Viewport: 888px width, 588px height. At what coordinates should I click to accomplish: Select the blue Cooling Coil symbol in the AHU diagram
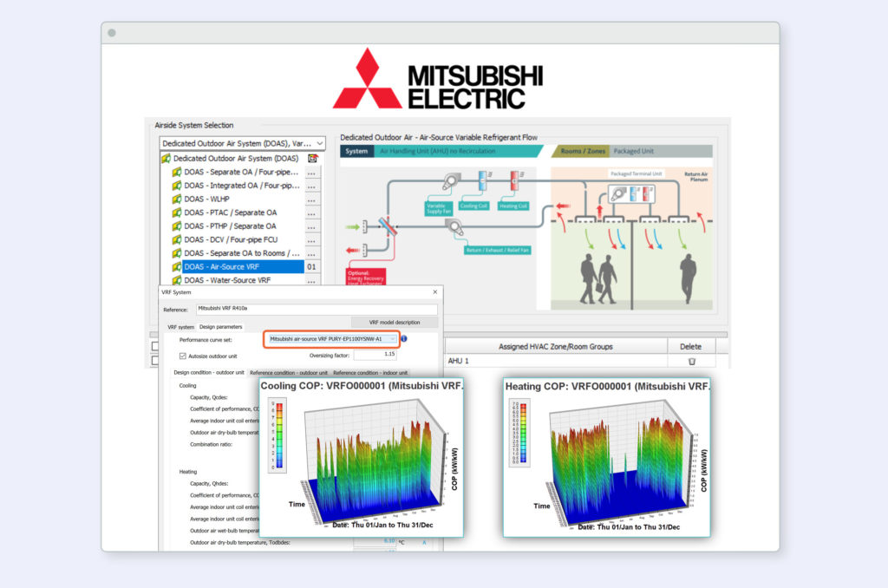482,181
